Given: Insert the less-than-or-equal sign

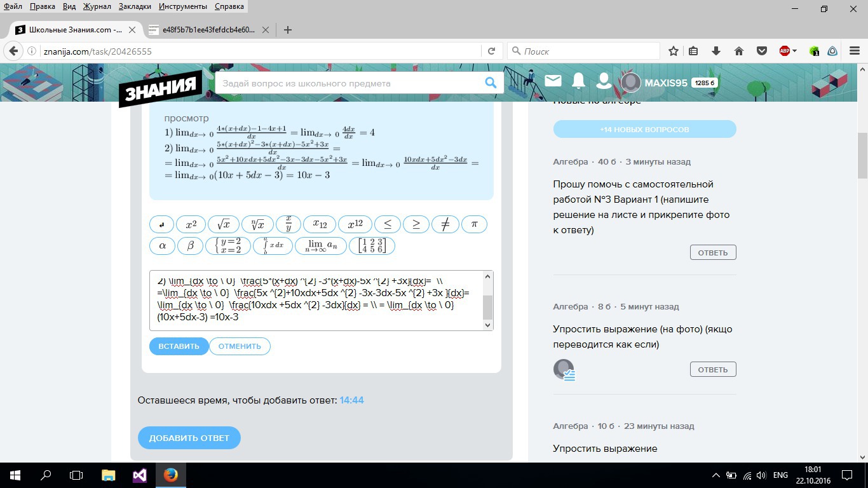Looking at the screenshot, I should pos(388,224).
